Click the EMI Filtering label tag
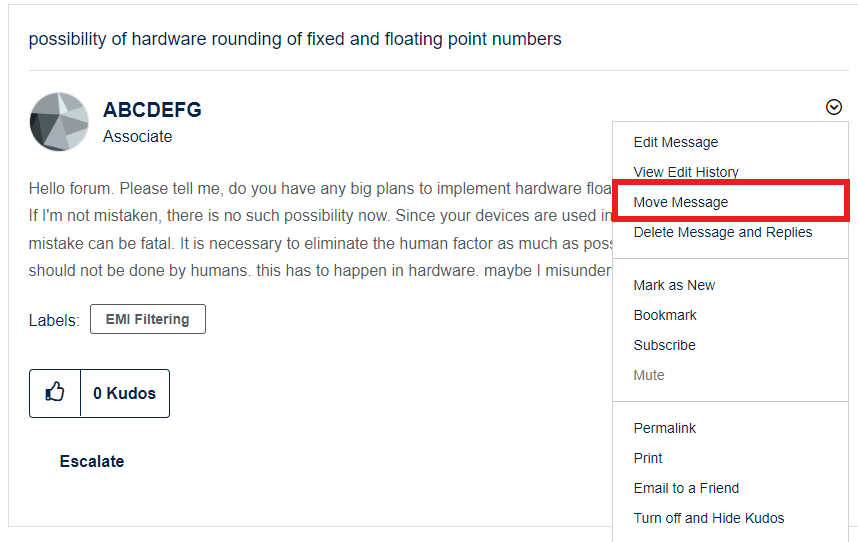Image resolution: width=858 pixels, height=542 pixels. pos(147,319)
